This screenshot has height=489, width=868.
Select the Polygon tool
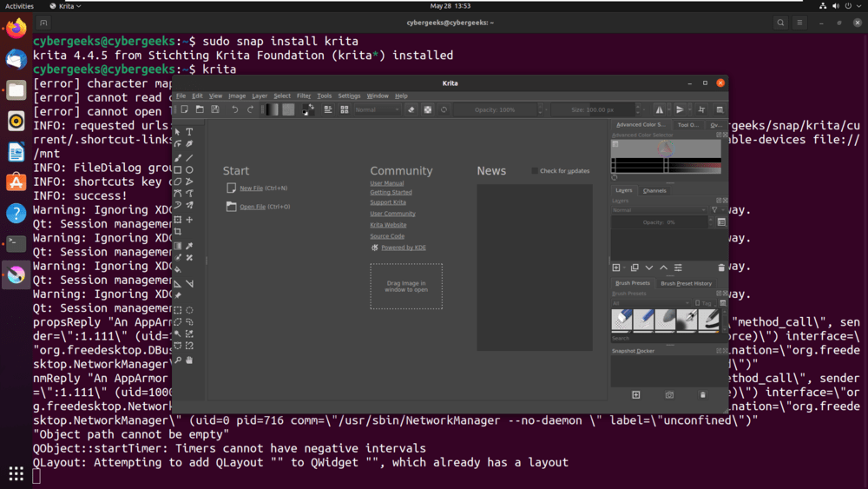pyautogui.click(x=178, y=182)
